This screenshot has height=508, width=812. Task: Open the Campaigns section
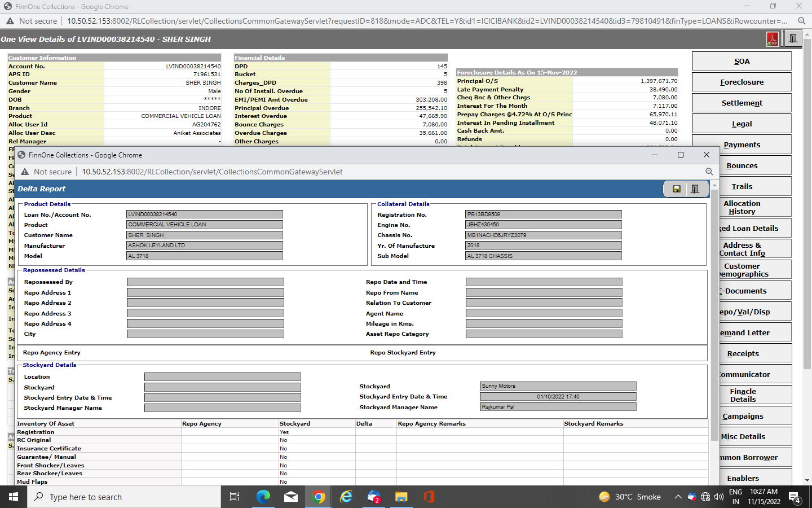point(743,417)
